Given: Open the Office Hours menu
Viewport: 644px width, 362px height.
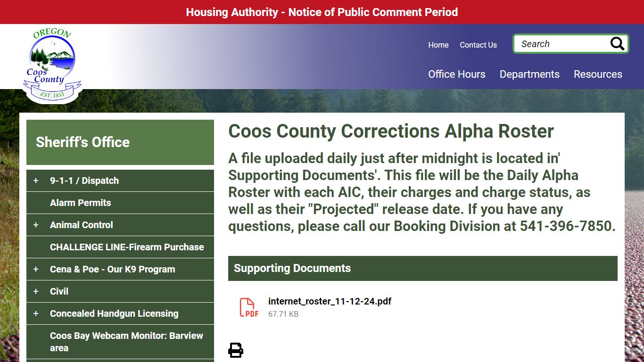Looking at the screenshot, I should coord(456,74).
